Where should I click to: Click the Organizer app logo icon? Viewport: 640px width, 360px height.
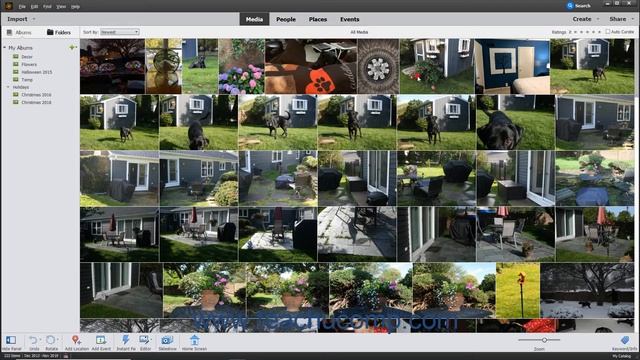[8, 6]
